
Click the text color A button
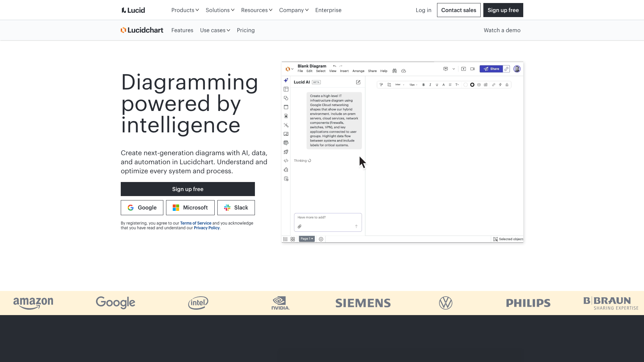tap(443, 85)
